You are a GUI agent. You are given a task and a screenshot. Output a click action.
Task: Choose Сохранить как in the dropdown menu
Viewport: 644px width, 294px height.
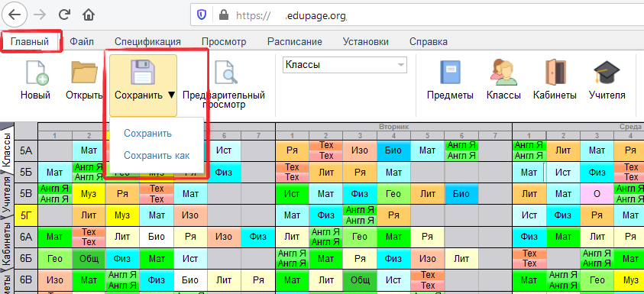157,155
